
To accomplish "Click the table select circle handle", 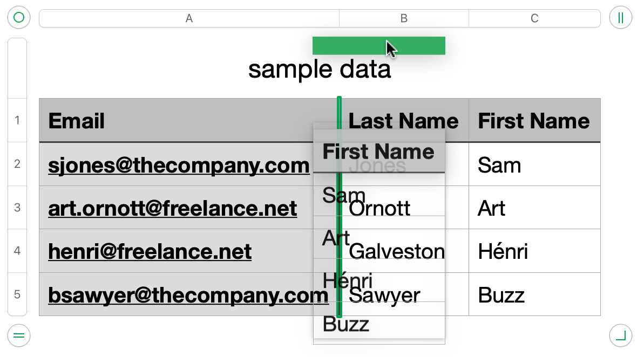I will pos(19,18).
